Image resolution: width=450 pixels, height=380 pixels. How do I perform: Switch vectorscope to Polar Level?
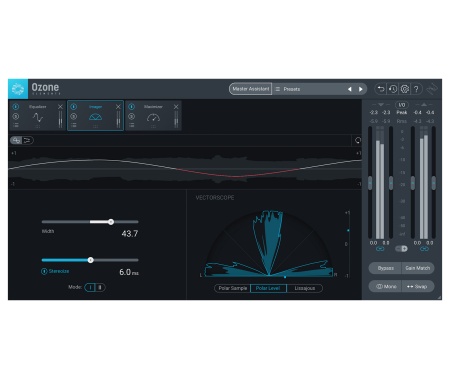(x=268, y=288)
